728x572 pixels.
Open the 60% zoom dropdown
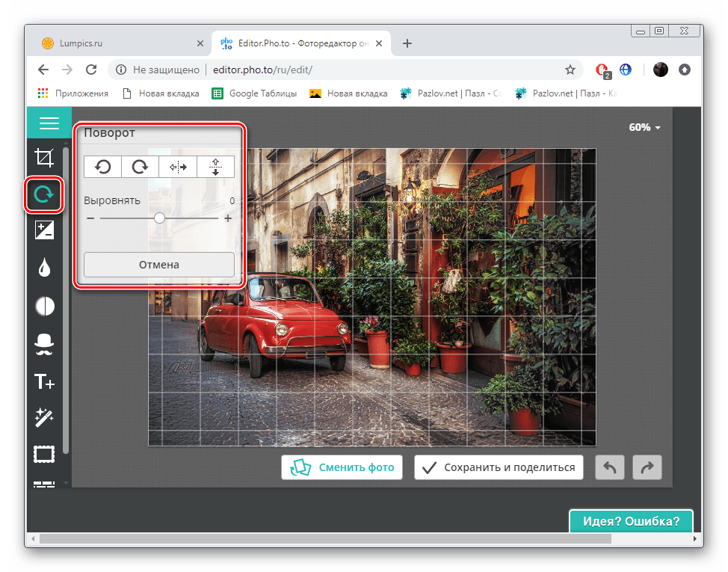pyautogui.click(x=644, y=127)
